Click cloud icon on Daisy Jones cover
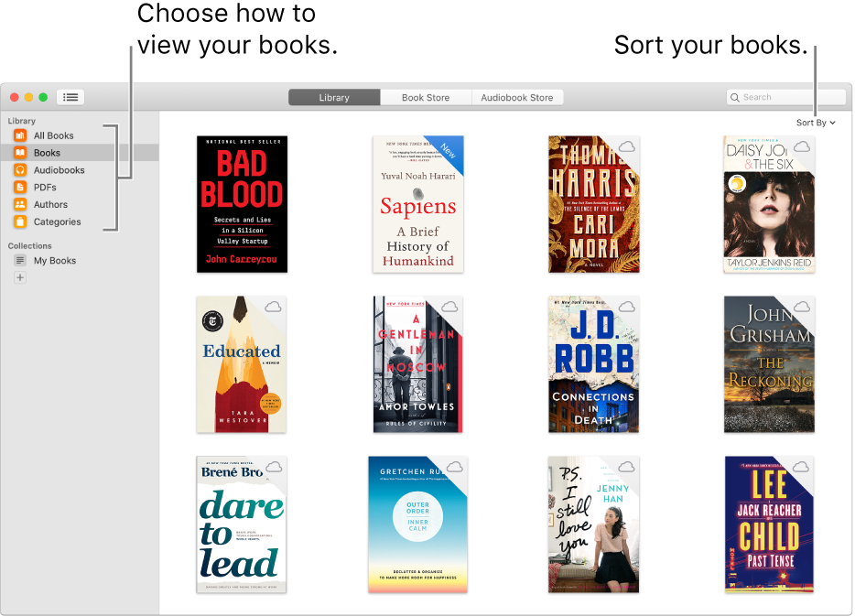855x616 pixels. point(802,146)
